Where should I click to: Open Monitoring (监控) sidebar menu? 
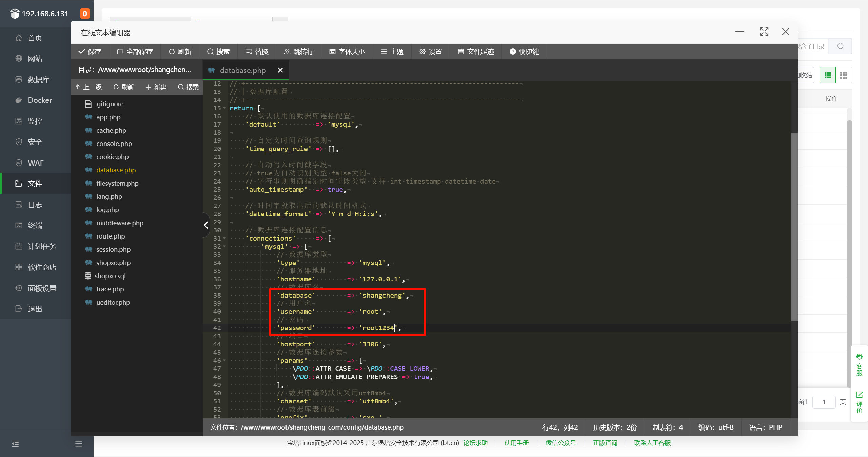[35, 121]
